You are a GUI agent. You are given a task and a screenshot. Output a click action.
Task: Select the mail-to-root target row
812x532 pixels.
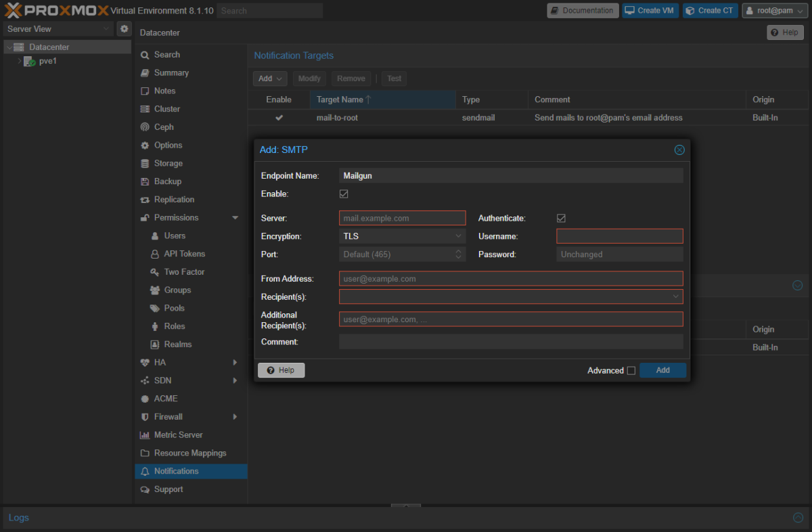(527, 118)
